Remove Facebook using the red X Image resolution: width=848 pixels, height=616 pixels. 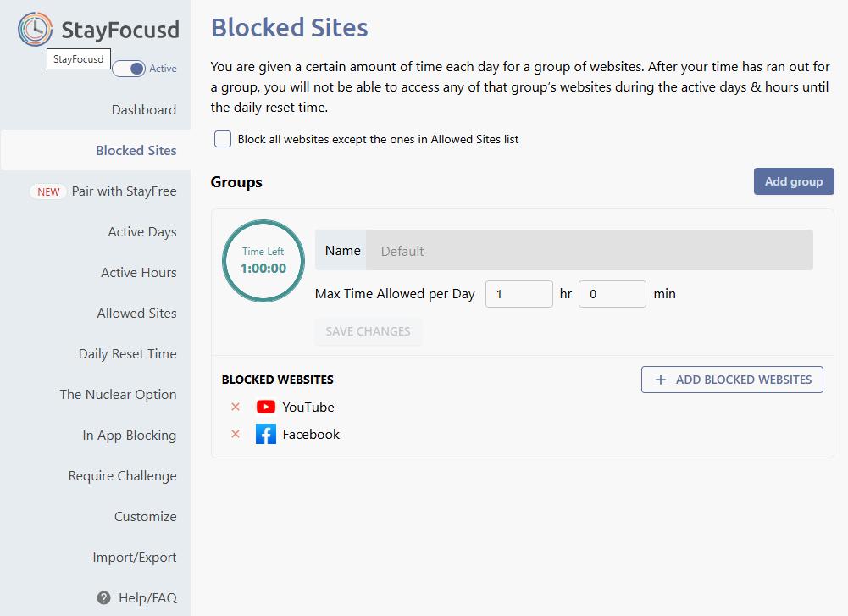pyautogui.click(x=236, y=434)
